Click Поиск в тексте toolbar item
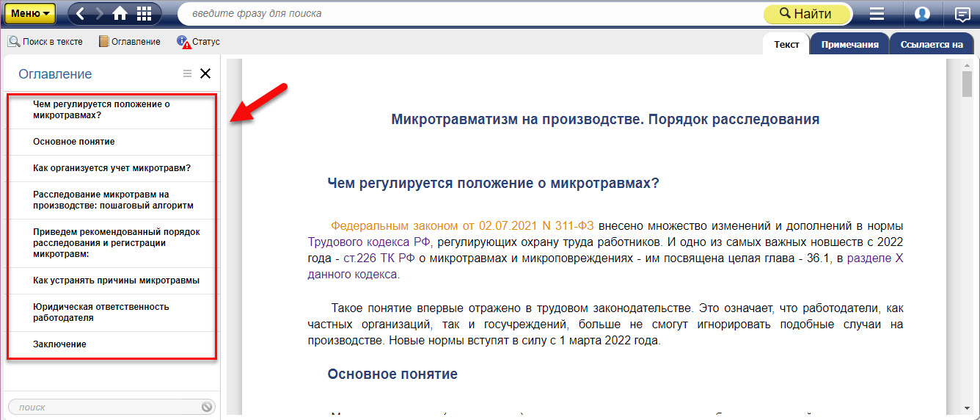This screenshot has height=420, width=980. coord(45,42)
